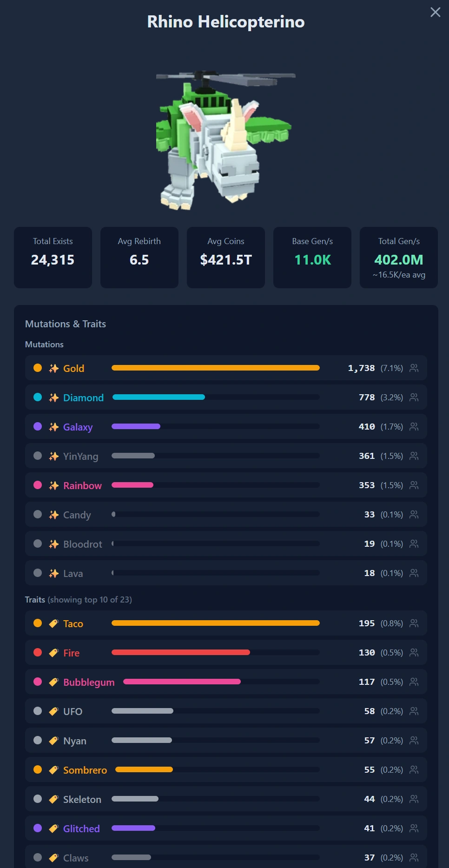Open owners icon beside YinYang
Viewport: 449px width, 868px height.
[414, 456]
